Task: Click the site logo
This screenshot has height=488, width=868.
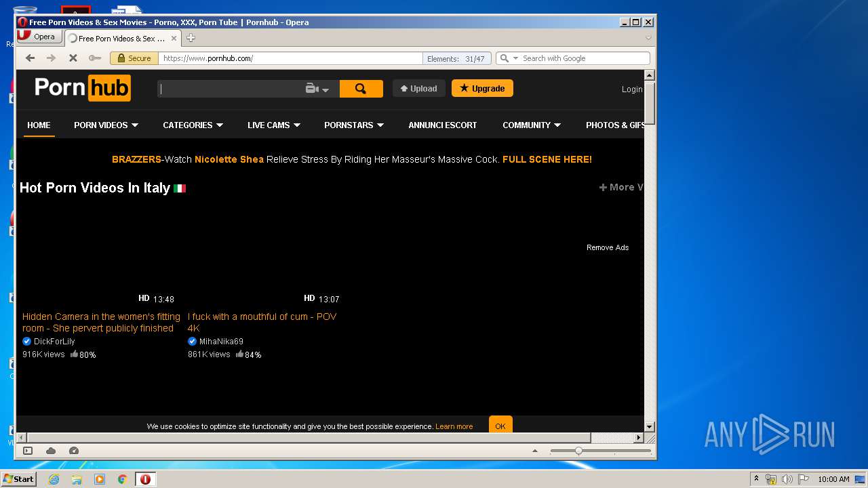Action: coord(83,88)
